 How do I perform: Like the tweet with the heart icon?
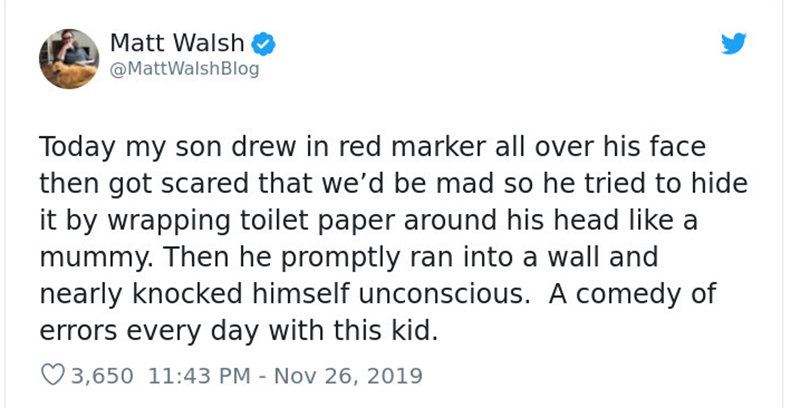tap(53, 376)
